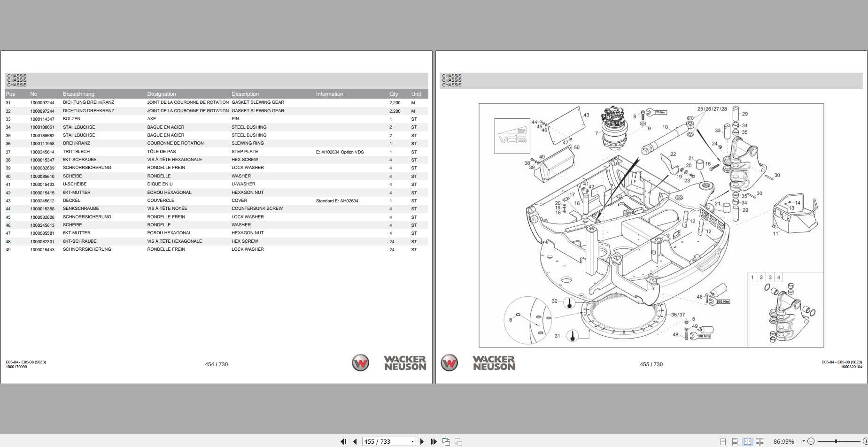Click the previous view icon
868x447 pixels.
pos(446,441)
